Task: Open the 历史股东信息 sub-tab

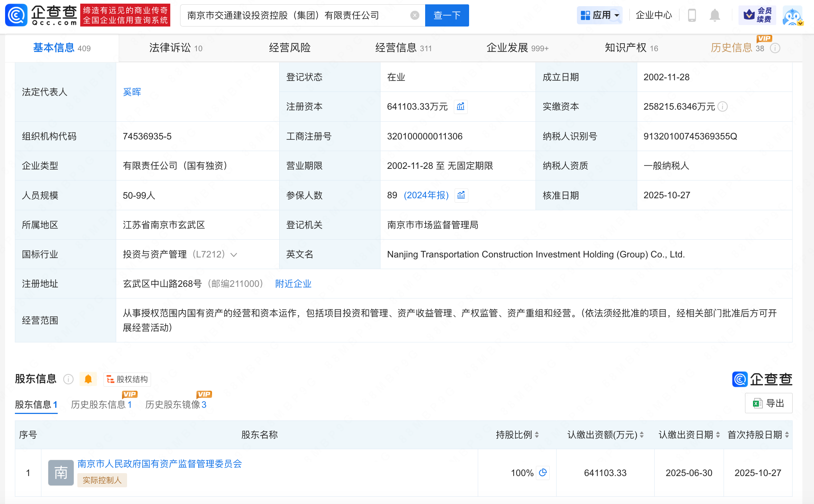Action: [101, 405]
